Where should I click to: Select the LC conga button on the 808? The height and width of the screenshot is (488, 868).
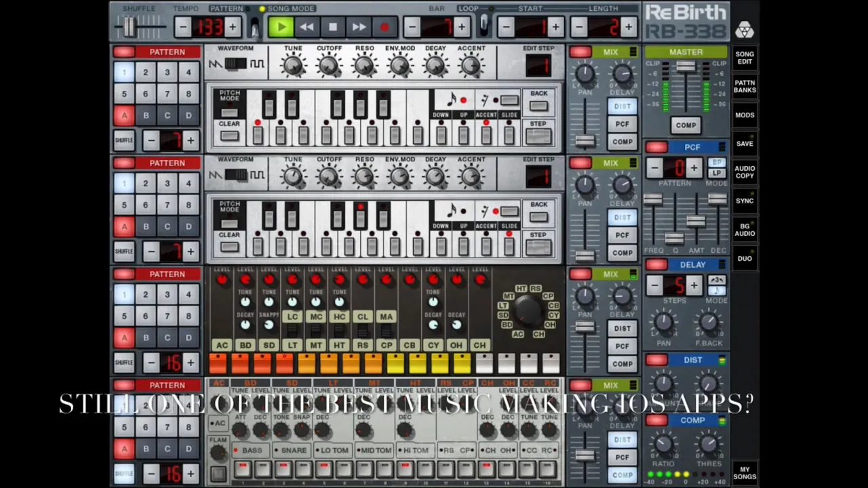pyautogui.click(x=292, y=317)
